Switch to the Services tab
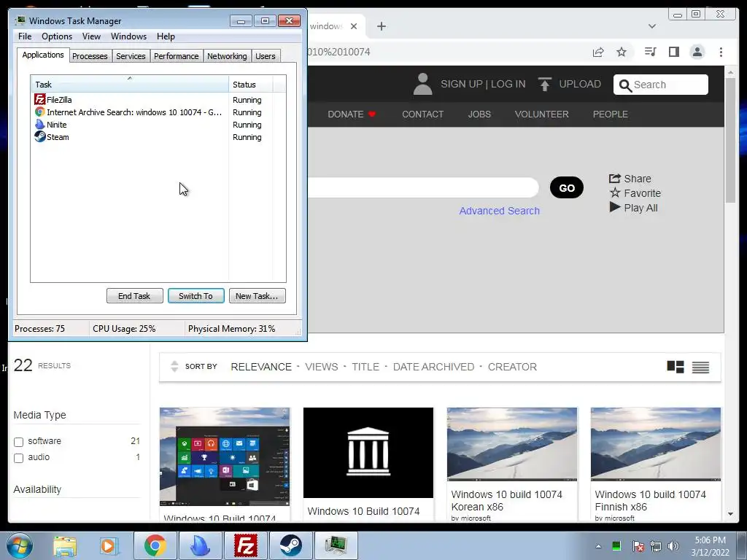This screenshot has width=747, height=560. (131, 56)
